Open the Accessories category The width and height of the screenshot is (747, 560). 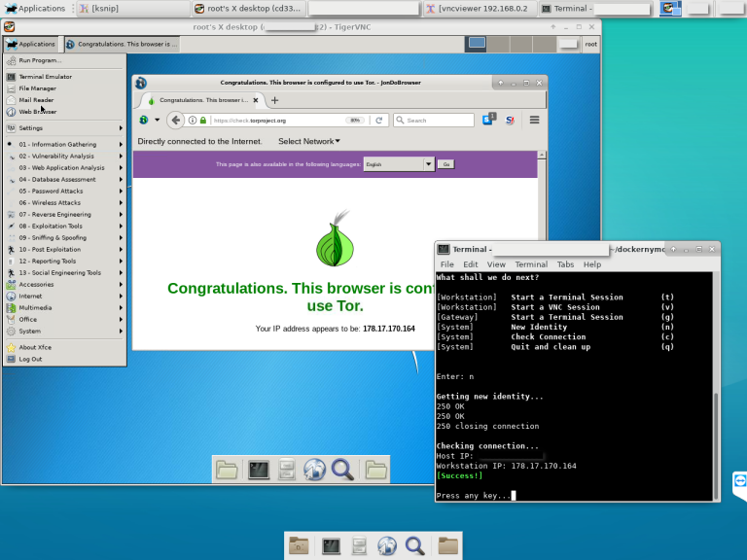pyautogui.click(x=65, y=284)
